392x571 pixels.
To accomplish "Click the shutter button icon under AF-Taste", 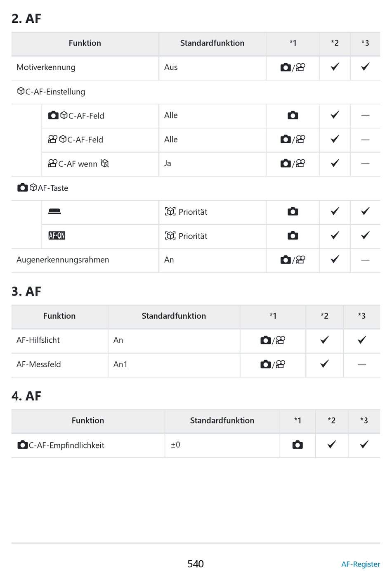I will tap(54, 212).
